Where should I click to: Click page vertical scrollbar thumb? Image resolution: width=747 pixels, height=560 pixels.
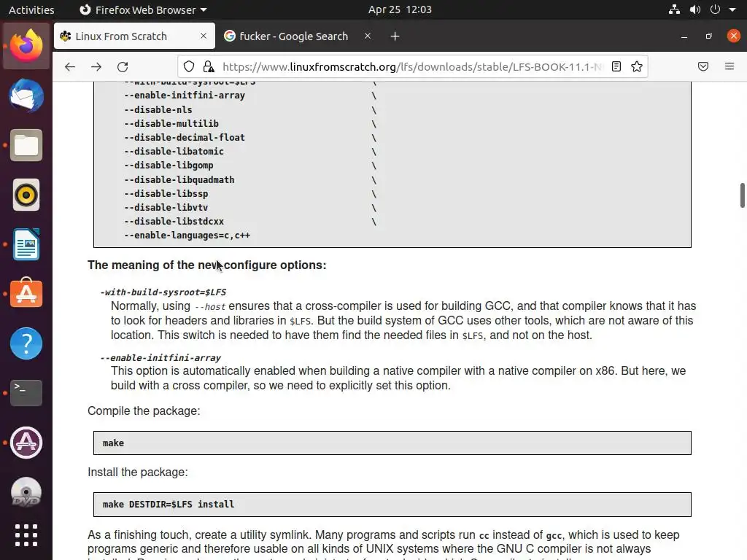pyautogui.click(x=742, y=195)
